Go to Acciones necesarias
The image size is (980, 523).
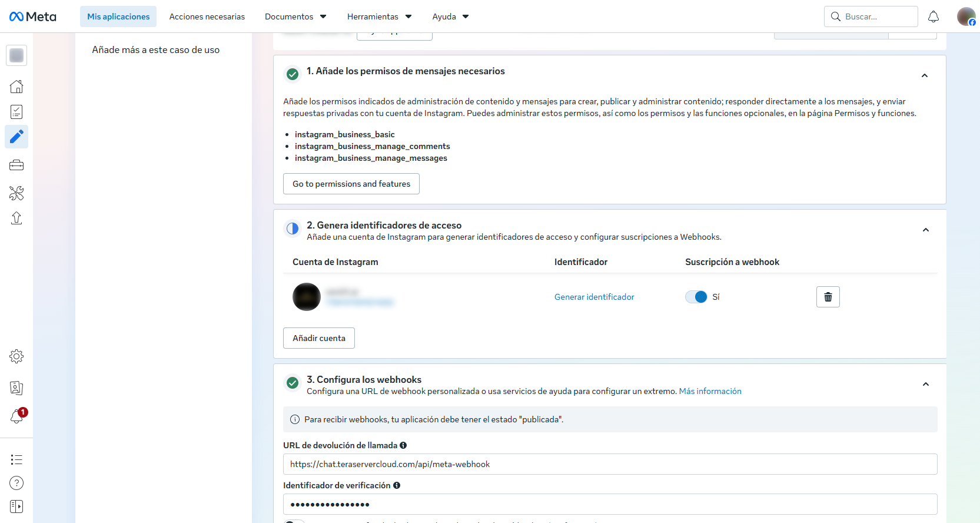point(207,16)
